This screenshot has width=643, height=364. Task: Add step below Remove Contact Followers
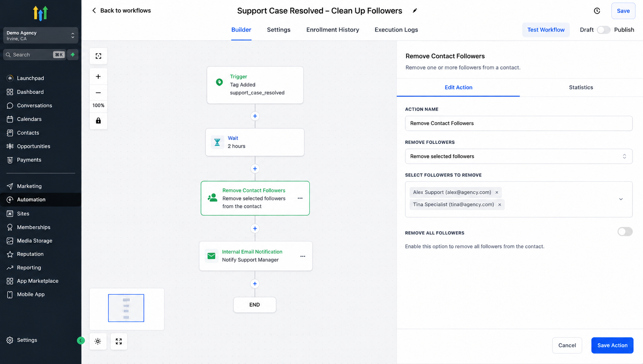(x=255, y=229)
